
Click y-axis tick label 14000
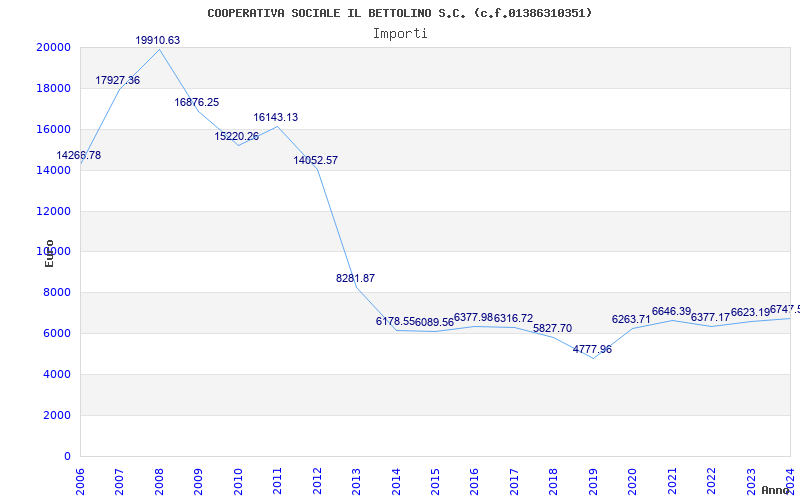(x=53, y=170)
